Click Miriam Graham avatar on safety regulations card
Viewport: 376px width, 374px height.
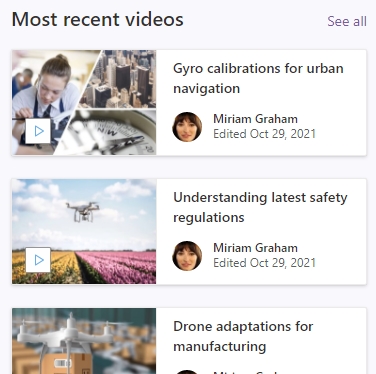(187, 256)
